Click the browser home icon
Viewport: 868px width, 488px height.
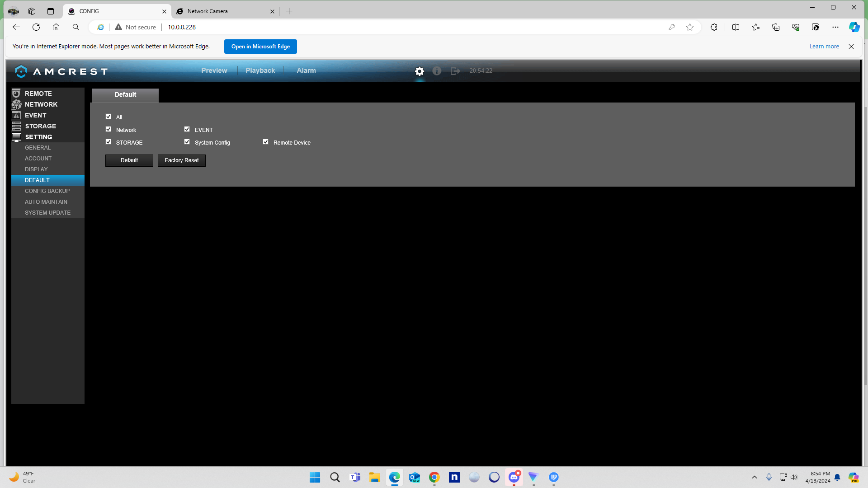click(56, 27)
